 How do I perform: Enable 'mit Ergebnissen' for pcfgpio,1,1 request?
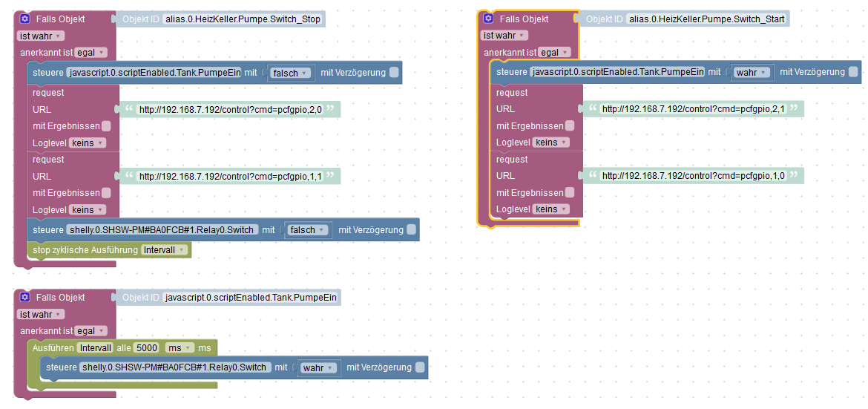pos(106,193)
